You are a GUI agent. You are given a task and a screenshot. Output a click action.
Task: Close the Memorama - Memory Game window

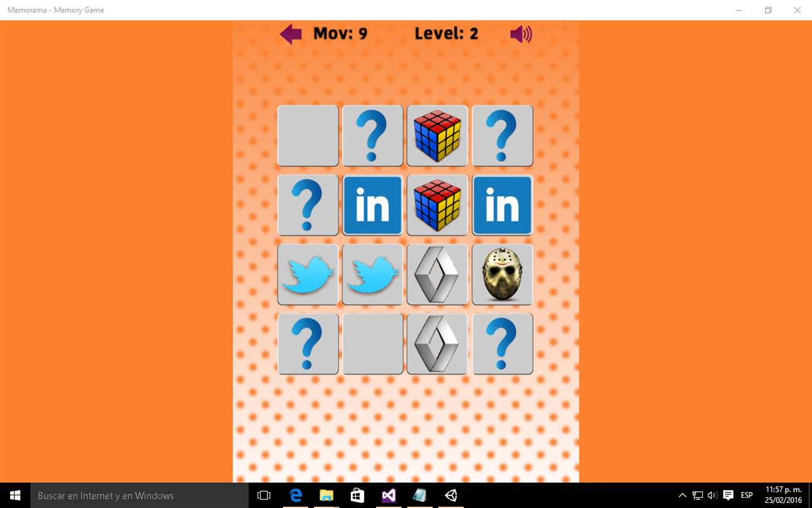pyautogui.click(x=797, y=10)
